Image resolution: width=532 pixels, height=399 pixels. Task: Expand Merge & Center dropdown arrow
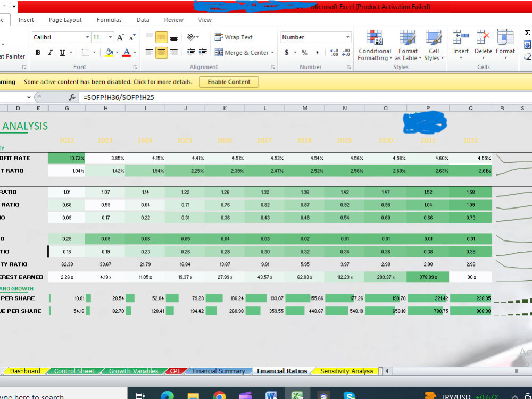click(x=272, y=53)
